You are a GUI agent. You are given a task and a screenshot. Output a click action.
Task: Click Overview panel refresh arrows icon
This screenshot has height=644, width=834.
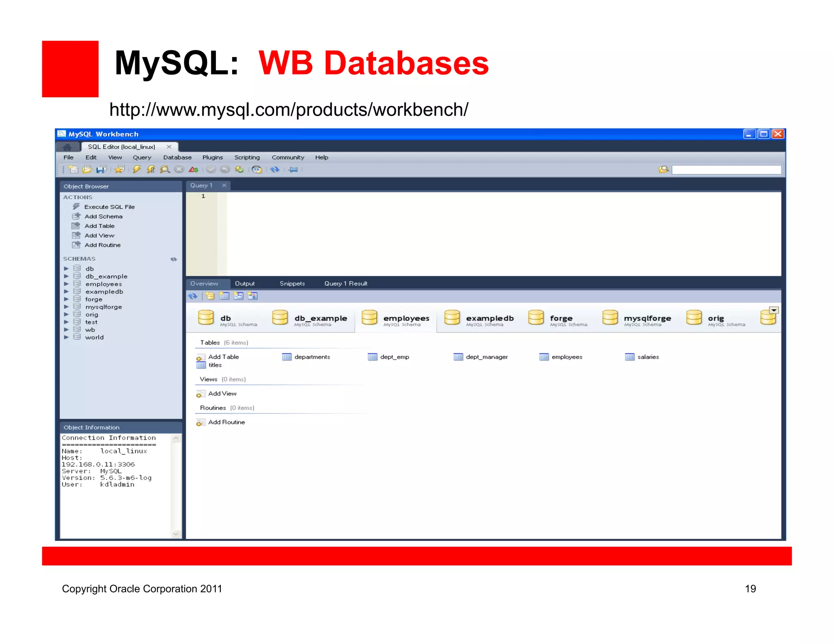[193, 296]
